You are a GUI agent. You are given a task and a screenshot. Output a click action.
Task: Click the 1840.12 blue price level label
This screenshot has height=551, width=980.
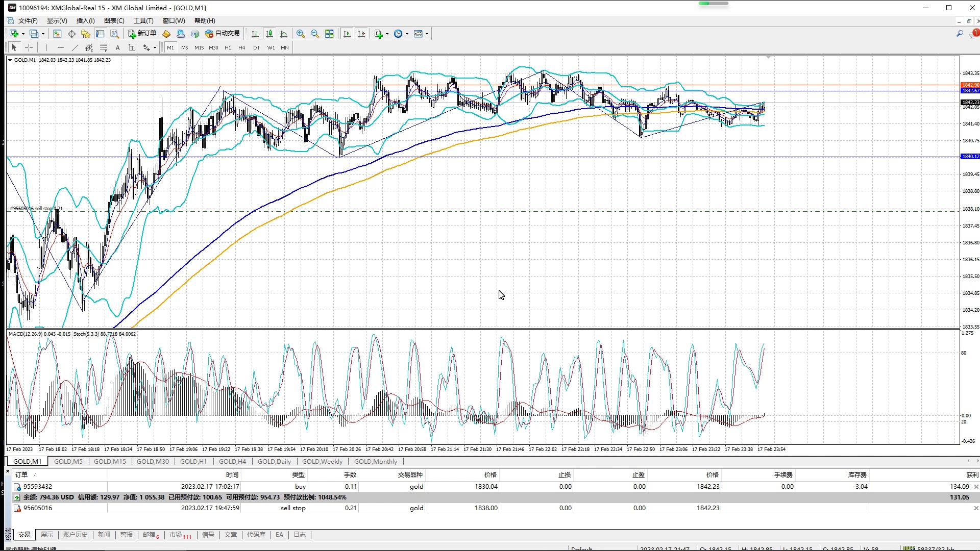coord(970,157)
